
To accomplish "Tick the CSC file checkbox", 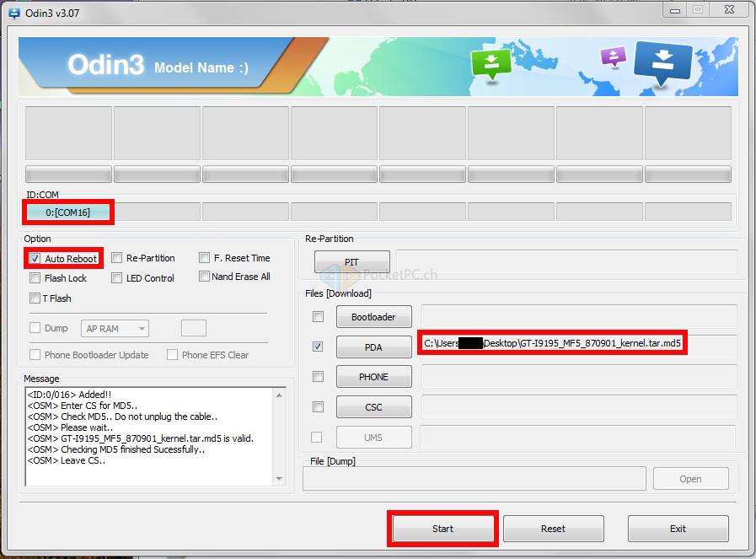I will pos(319,406).
